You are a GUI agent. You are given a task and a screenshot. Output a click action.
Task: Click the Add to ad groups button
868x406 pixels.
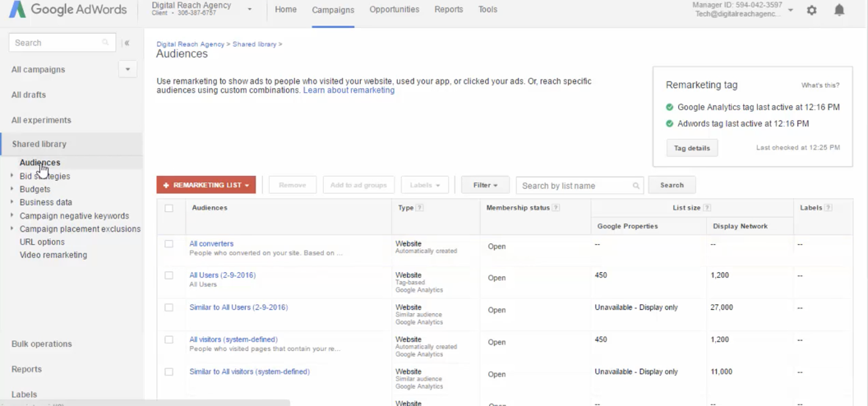(358, 185)
